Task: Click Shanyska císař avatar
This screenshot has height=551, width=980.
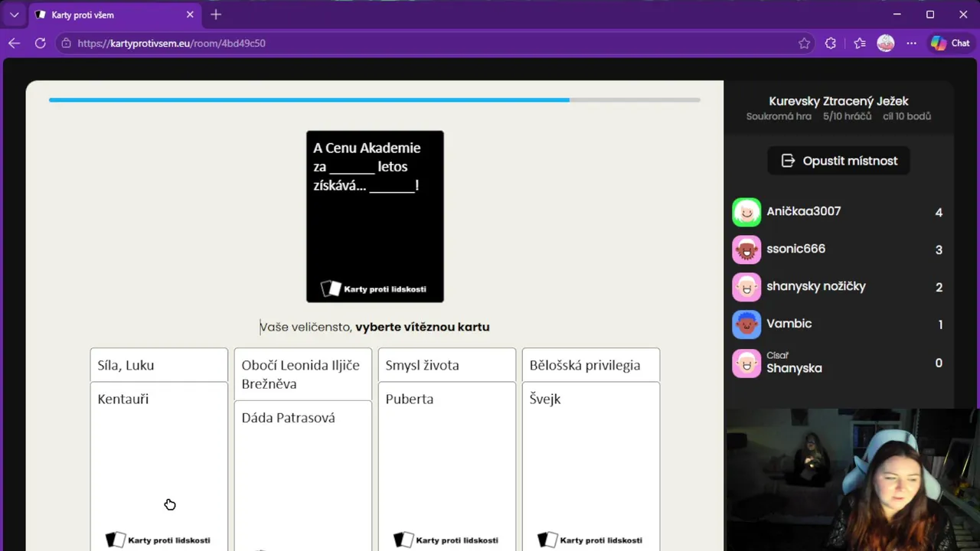Action: coord(746,363)
